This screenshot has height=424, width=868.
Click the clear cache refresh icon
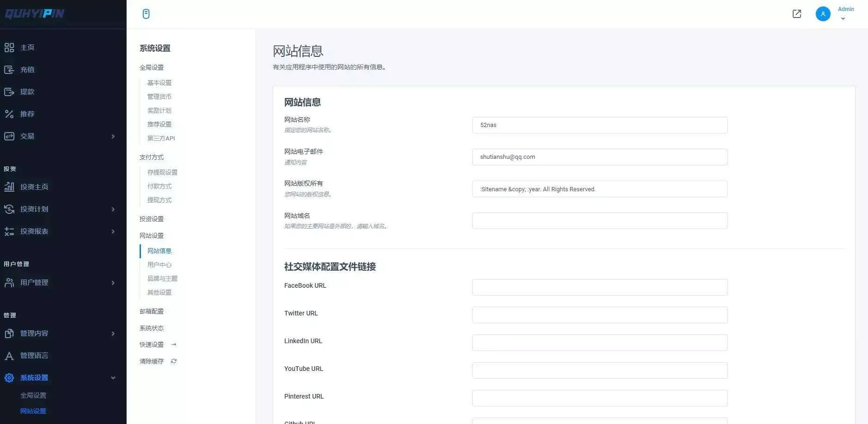pos(174,361)
